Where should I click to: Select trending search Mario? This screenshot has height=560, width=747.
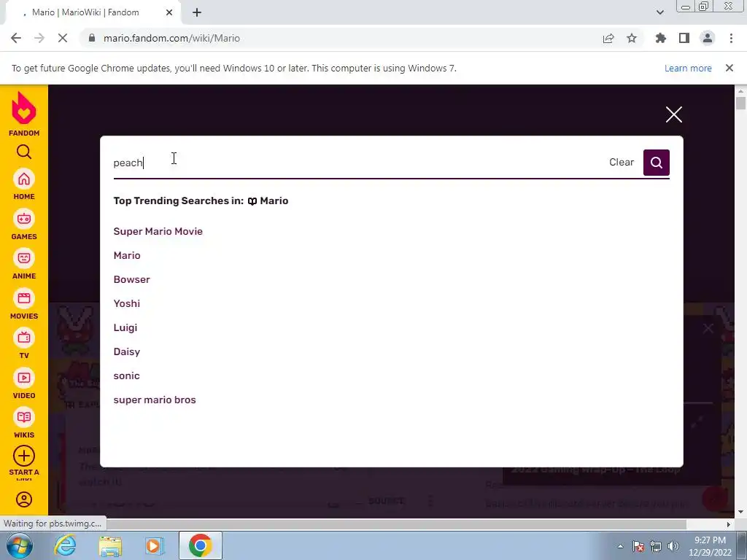[127, 256]
